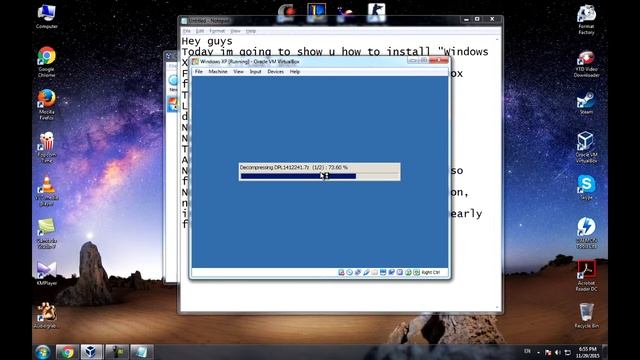Open the Acrobat Reader DC desktop shortcut
640x360 pixels.
[x=586, y=276]
